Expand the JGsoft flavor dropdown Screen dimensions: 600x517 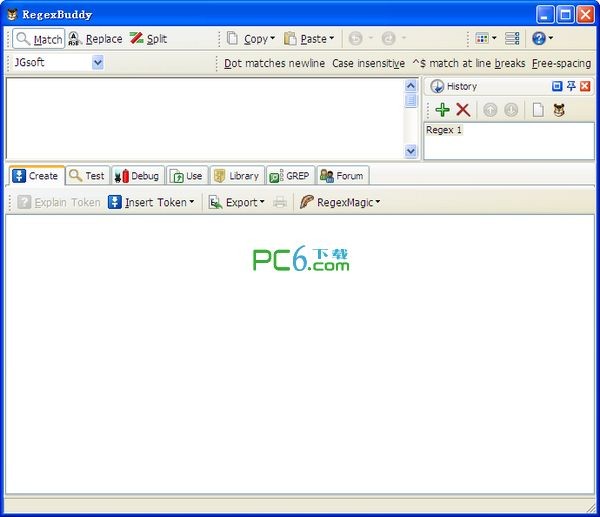pyautogui.click(x=98, y=62)
